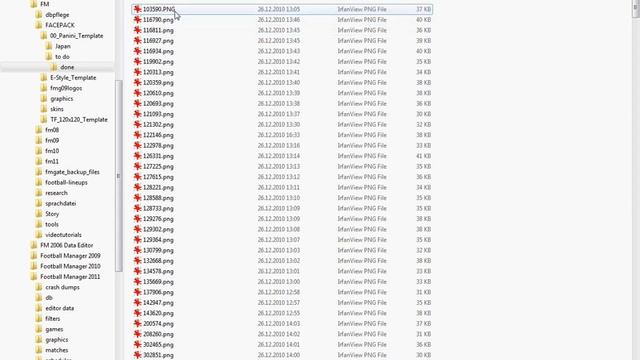Open the Football Manager 2009 folder
This screenshot has width=640, height=360.
70,256
